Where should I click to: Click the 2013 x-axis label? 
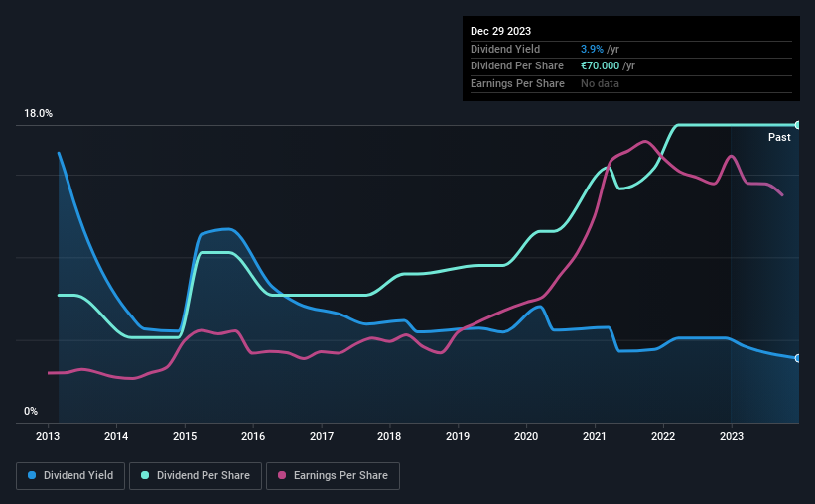click(48, 436)
